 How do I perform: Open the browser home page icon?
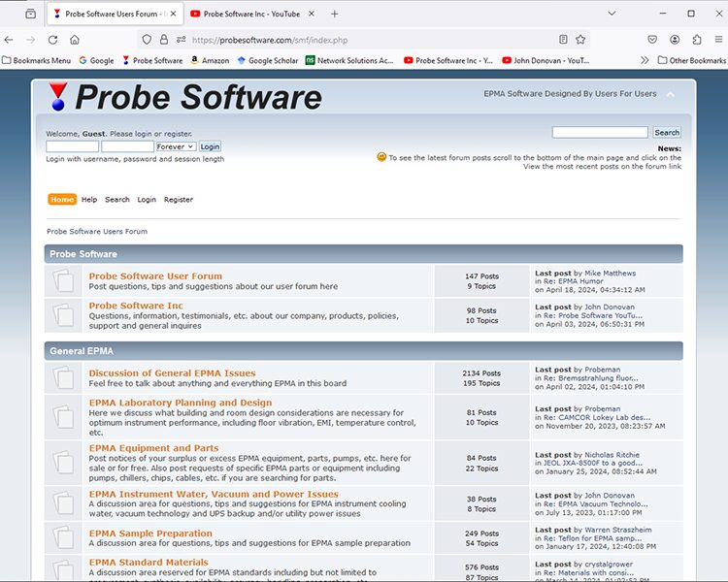click(75, 40)
